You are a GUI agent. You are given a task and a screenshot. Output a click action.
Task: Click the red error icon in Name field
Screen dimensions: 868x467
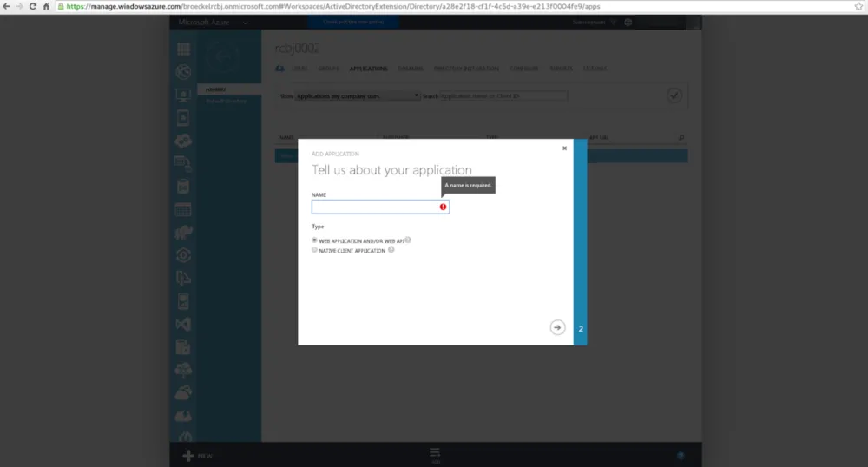443,207
